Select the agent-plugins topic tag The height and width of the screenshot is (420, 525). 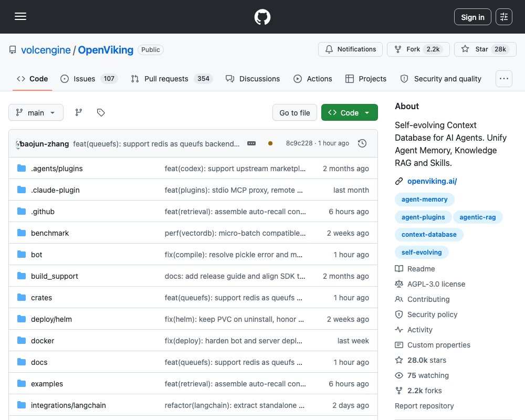423,217
